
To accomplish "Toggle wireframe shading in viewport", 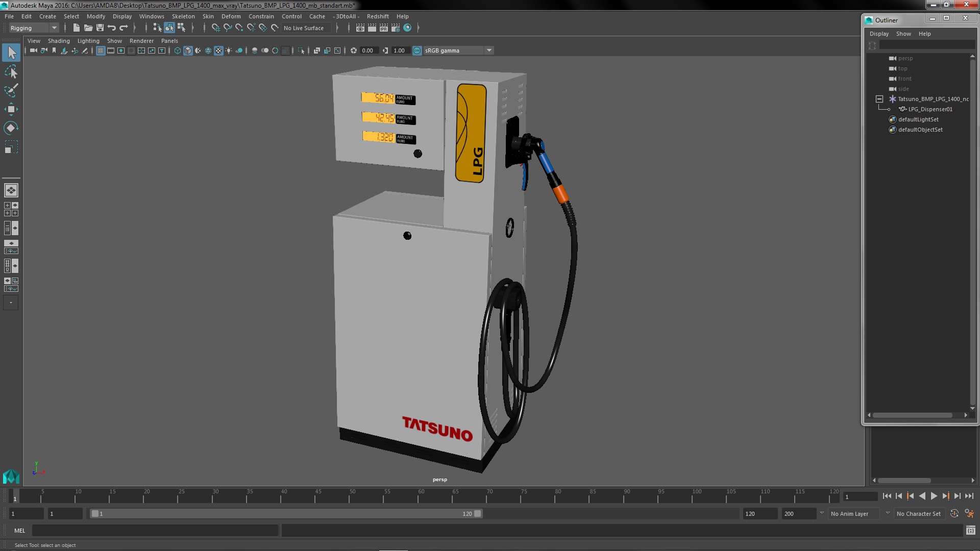I will click(178, 51).
